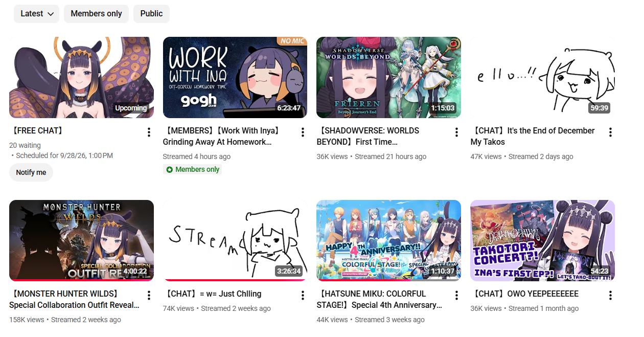Expand the Latest sort dropdown
The image size is (644, 337).
(x=37, y=14)
